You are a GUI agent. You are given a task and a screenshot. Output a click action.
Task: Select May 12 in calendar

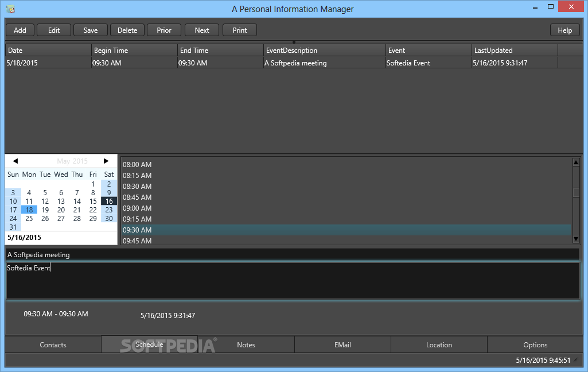click(x=45, y=201)
